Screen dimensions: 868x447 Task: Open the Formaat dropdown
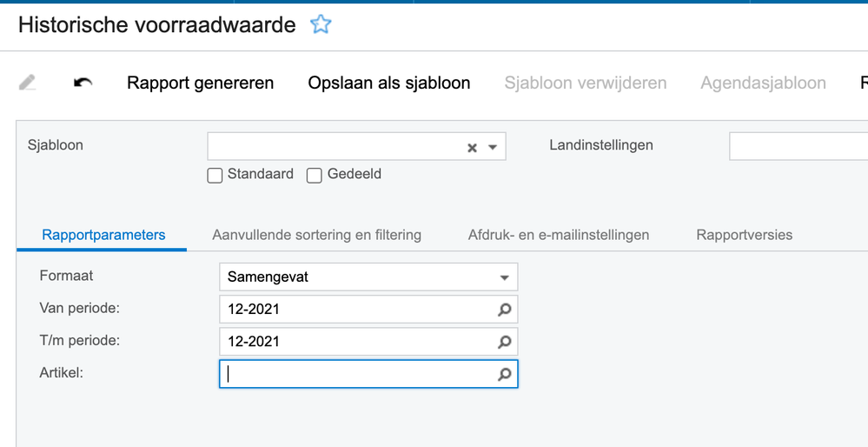point(504,277)
